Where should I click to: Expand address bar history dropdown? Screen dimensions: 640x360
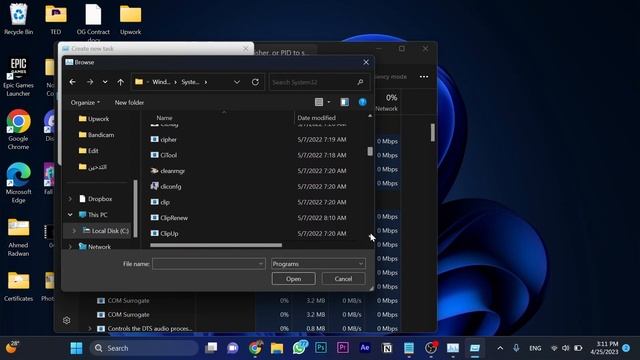coord(237,82)
